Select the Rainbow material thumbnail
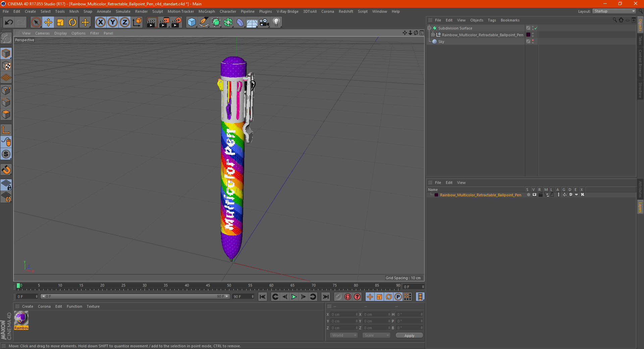The image size is (644, 349). click(21, 320)
